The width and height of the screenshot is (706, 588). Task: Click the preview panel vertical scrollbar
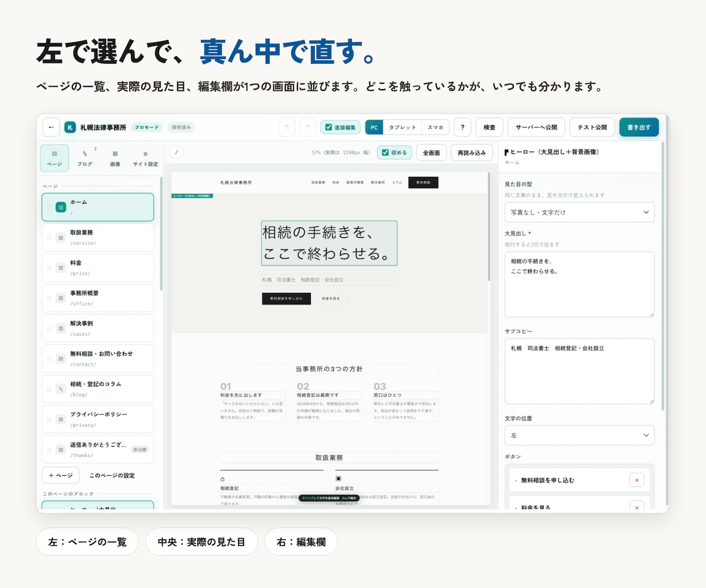click(x=490, y=227)
